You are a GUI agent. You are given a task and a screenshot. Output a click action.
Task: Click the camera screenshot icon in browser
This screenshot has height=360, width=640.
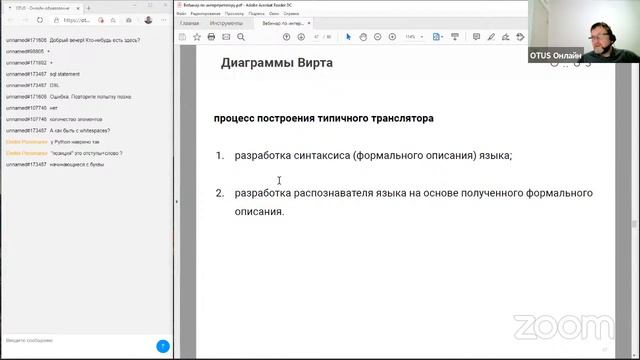click(x=129, y=20)
